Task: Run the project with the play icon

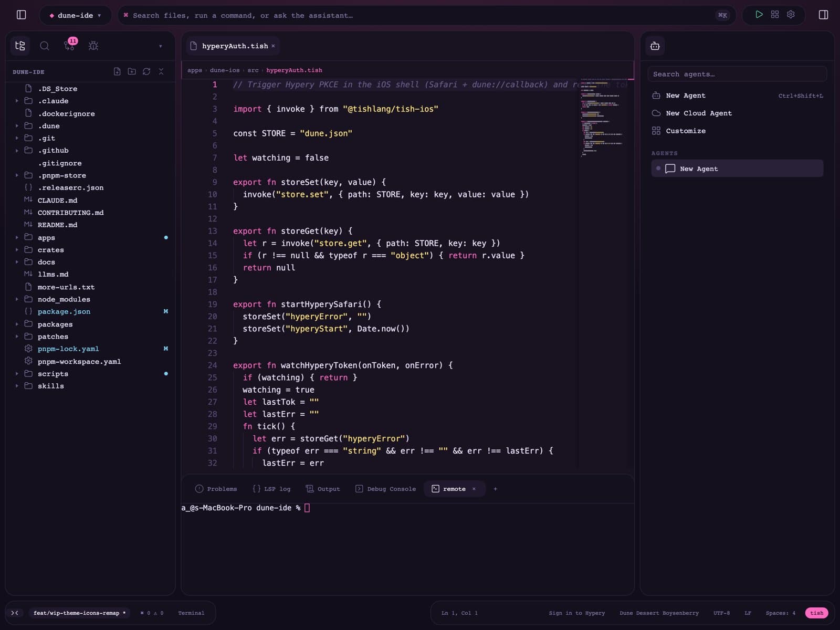Action: 759,15
